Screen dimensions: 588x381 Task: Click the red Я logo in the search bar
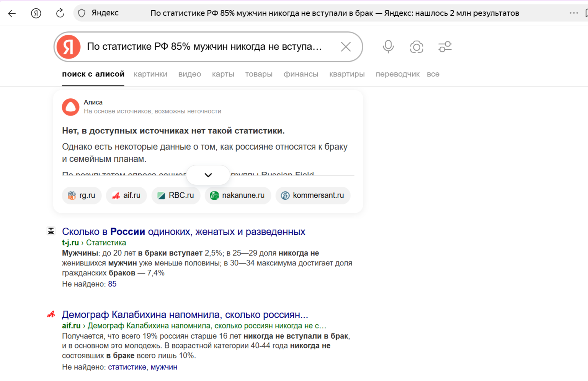point(68,47)
